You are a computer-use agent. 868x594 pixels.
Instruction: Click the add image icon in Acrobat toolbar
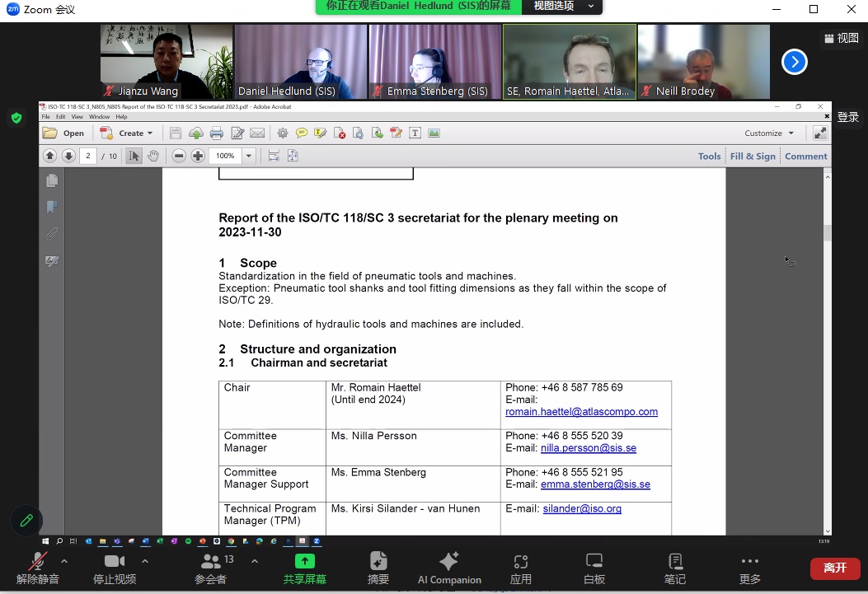[x=434, y=133]
